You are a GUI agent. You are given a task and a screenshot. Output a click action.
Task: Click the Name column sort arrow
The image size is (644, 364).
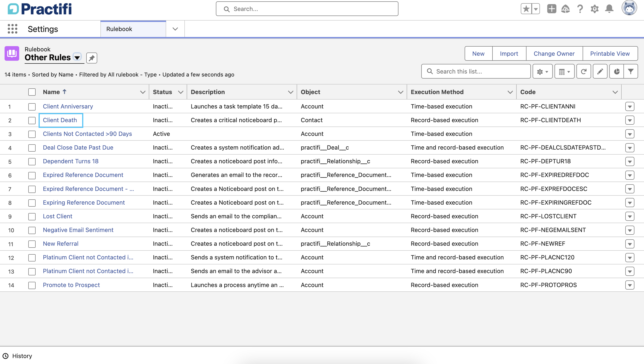point(65,92)
